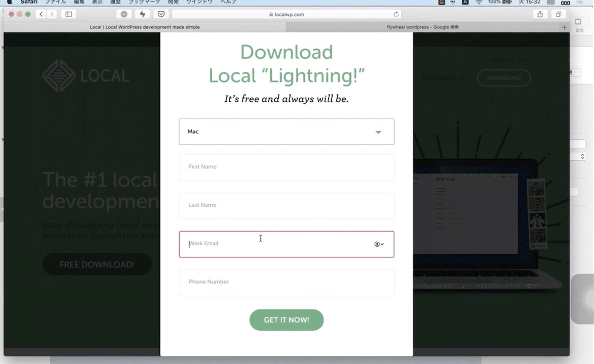The image size is (594, 364).
Task: Add a new tab with plus button
Action: tap(564, 27)
